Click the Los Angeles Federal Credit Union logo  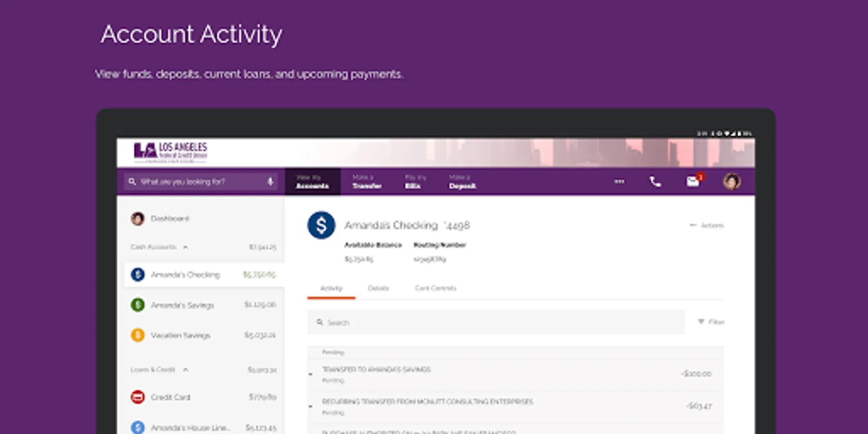[x=170, y=152]
